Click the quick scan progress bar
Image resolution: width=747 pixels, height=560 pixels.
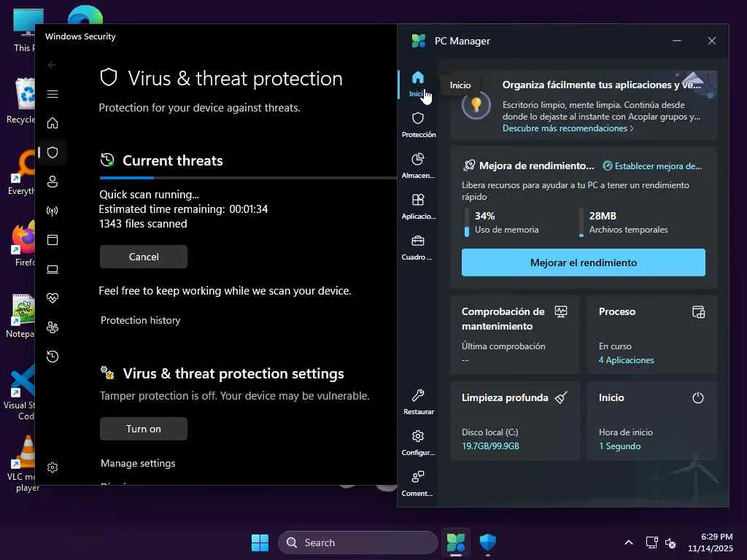tap(248, 178)
